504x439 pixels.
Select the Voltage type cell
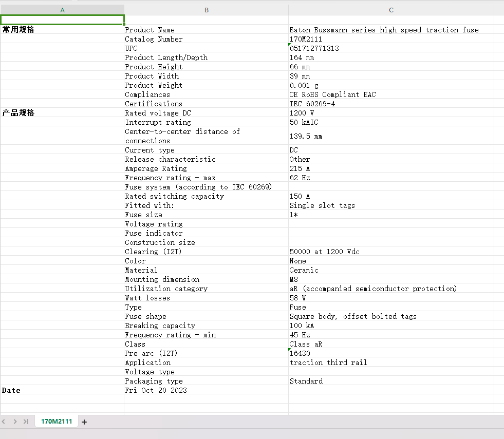tap(207, 372)
